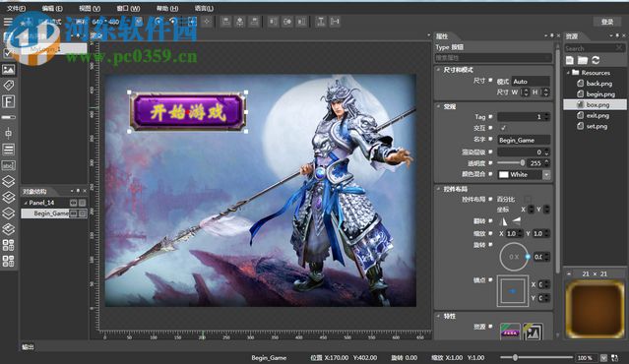This screenshot has height=364, width=629.
Task: Collapse the Panel_14 tree node
Action: click(26, 203)
